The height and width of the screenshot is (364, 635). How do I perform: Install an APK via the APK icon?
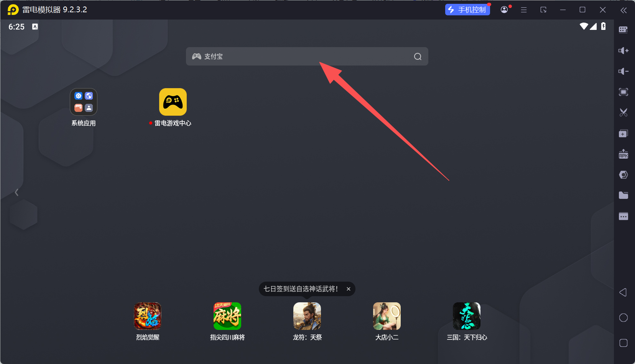click(623, 154)
